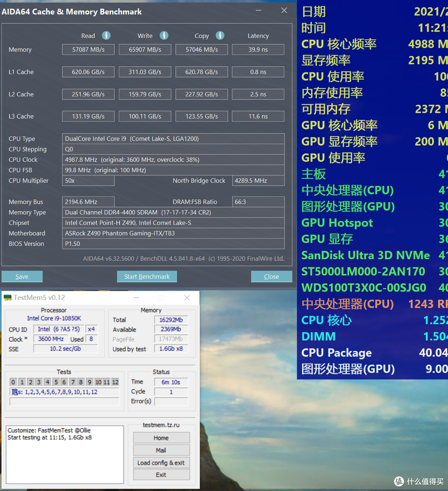Screen dimensions: 448x491
Task: Click the Copy info icon in AIDA64
Action: point(220,35)
